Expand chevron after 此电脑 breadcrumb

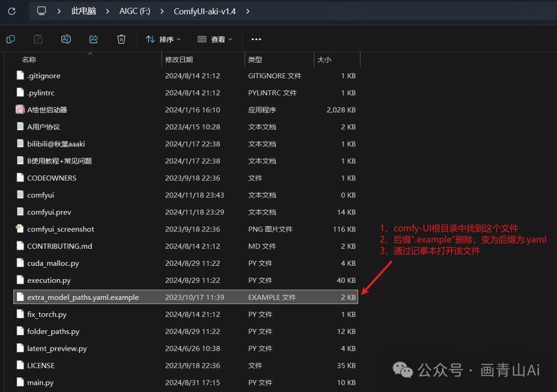tap(107, 11)
